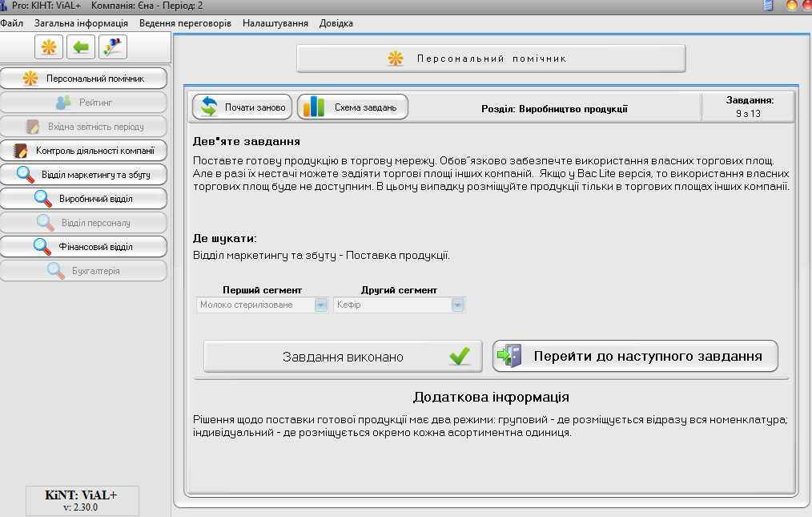
Task: Open Виробничий відділ section
Action: 83,199
